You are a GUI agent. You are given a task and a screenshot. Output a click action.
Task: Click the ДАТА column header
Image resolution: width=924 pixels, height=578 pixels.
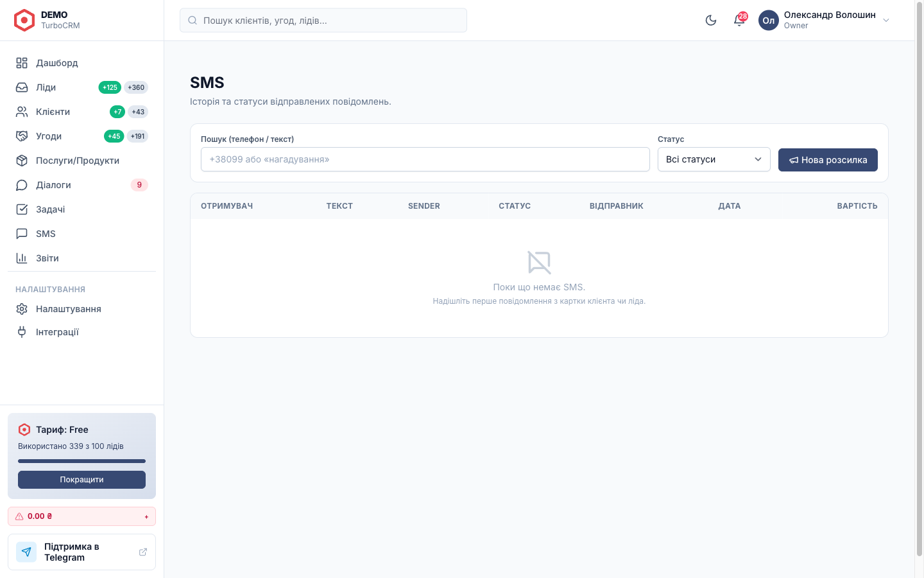tap(730, 206)
